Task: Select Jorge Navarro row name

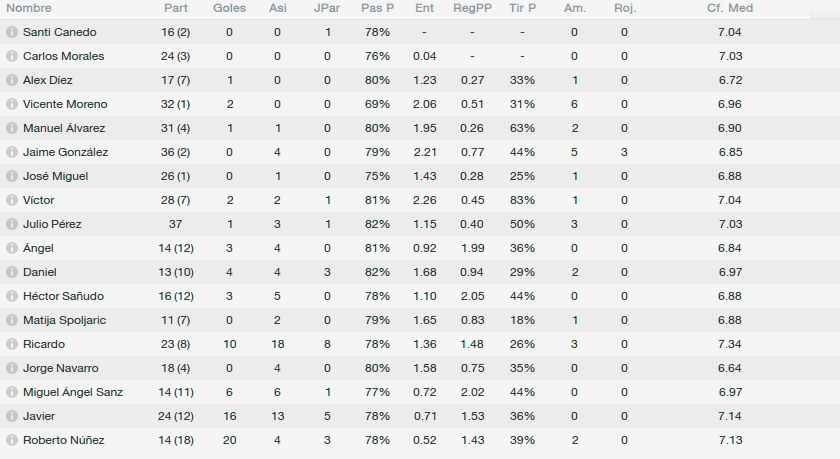Action: click(61, 368)
